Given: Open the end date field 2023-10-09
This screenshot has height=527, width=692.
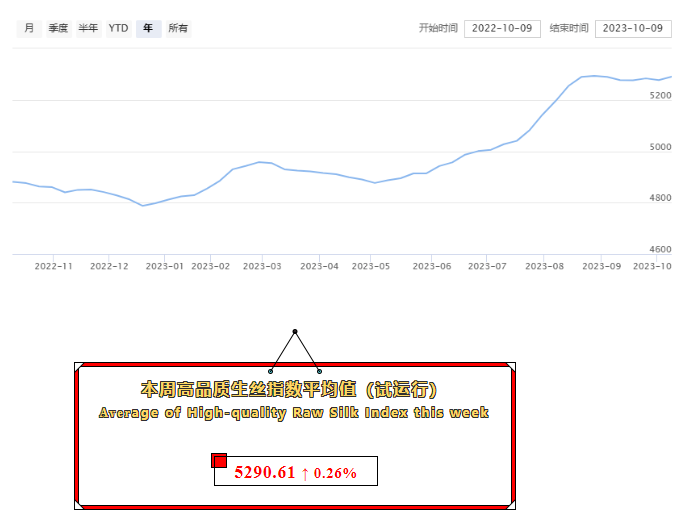Looking at the screenshot, I should [x=632, y=28].
